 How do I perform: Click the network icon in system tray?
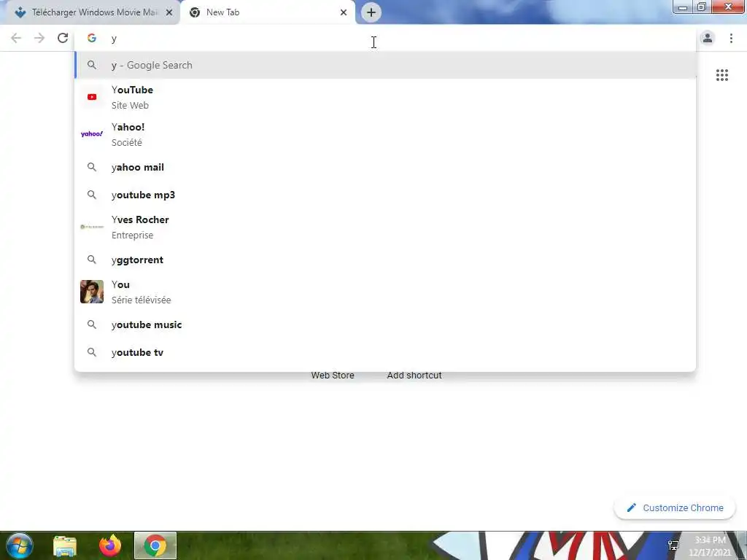click(x=673, y=545)
